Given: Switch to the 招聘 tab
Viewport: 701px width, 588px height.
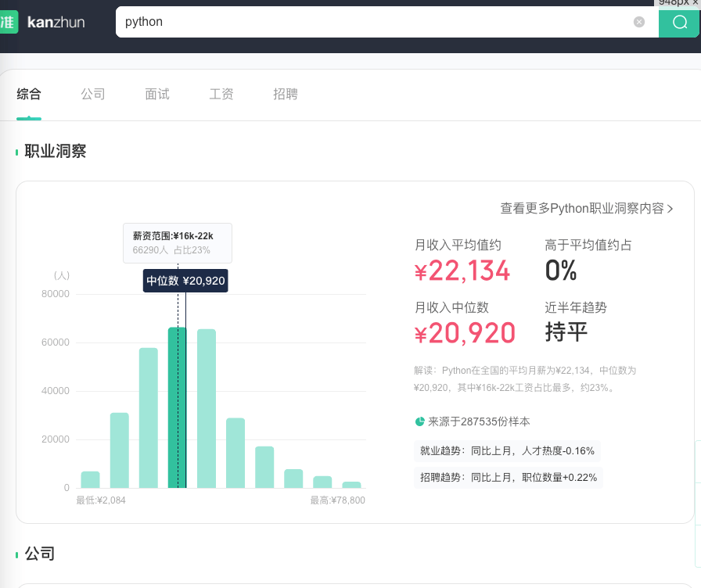Looking at the screenshot, I should coord(285,94).
